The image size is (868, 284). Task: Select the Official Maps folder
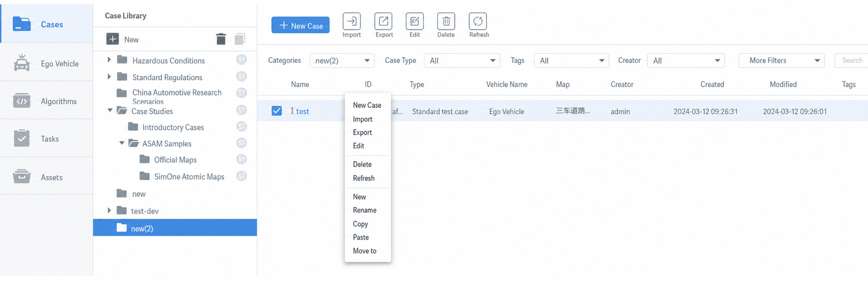click(x=175, y=159)
